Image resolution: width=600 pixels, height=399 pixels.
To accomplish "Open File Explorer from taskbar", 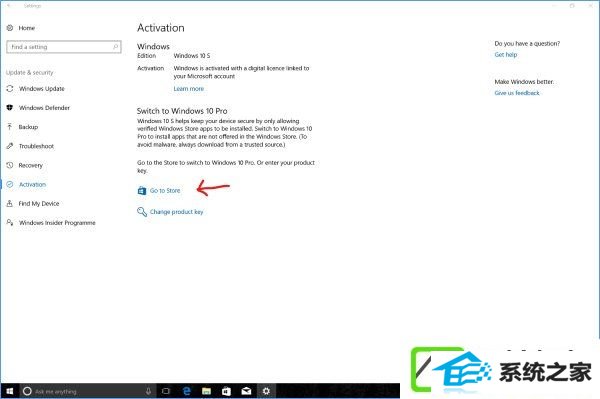I will coord(206,391).
